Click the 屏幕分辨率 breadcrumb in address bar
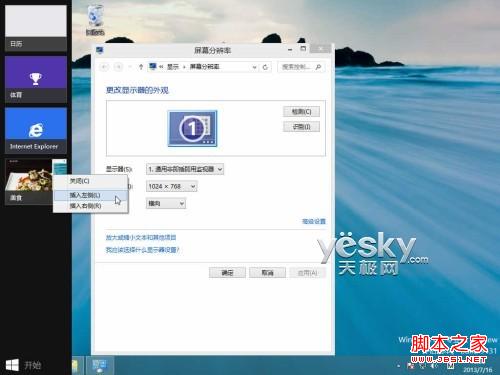 tap(204, 67)
